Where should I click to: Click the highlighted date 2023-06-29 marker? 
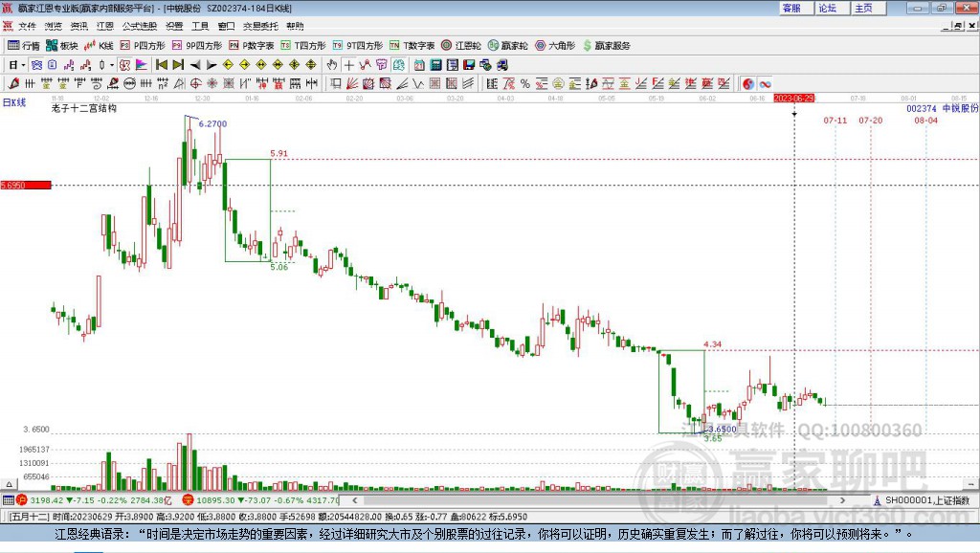point(793,99)
